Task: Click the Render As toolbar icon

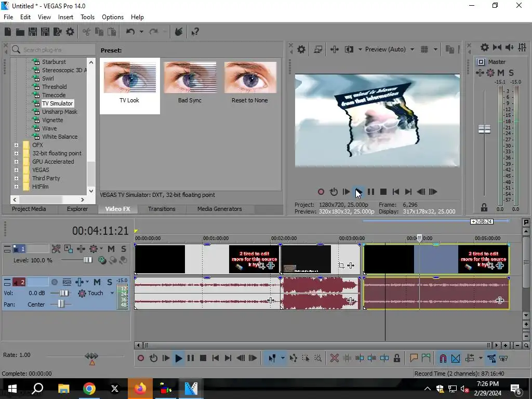Action: pos(58,32)
